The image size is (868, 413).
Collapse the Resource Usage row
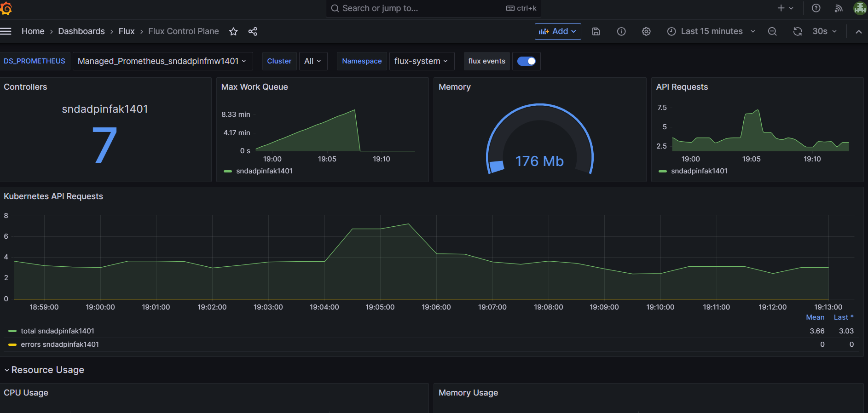tap(44, 370)
